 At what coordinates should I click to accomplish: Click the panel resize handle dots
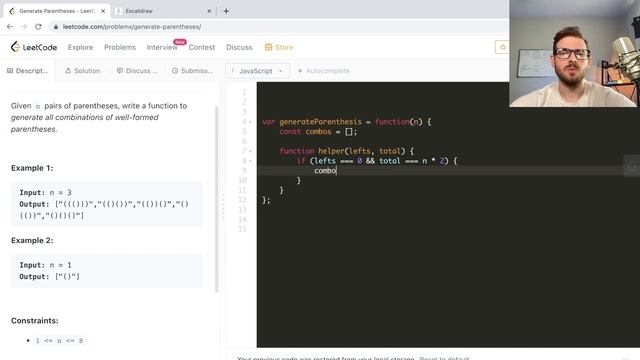click(x=223, y=207)
